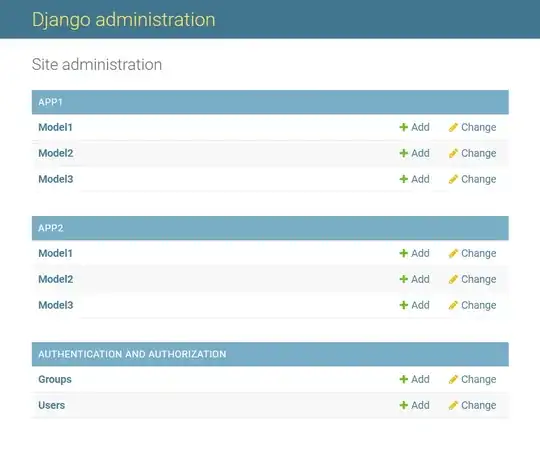This screenshot has width=540, height=466.
Task: Click the Change text for APP2 Model1
Action: [x=479, y=253]
